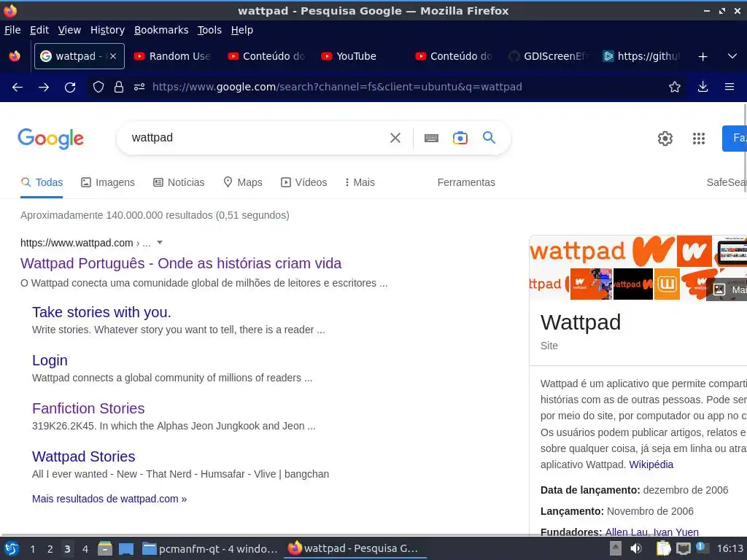
Task: Go back with the browser back arrow
Action: (x=18, y=87)
